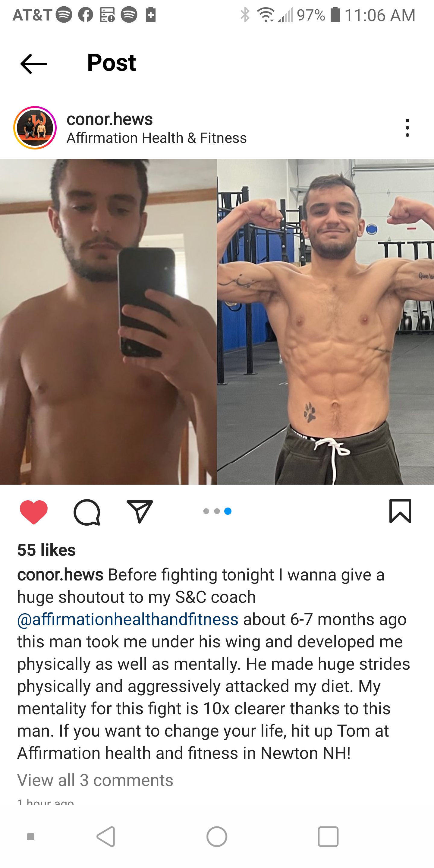Open comments with the speech bubble icon
The width and height of the screenshot is (434, 868).
tap(87, 512)
